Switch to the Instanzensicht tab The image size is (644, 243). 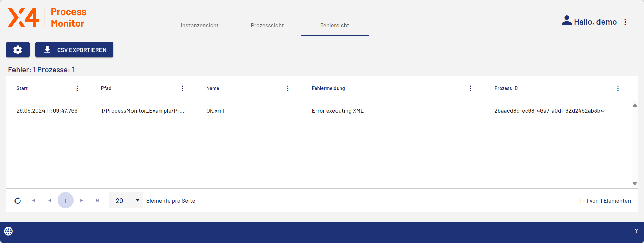(200, 25)
